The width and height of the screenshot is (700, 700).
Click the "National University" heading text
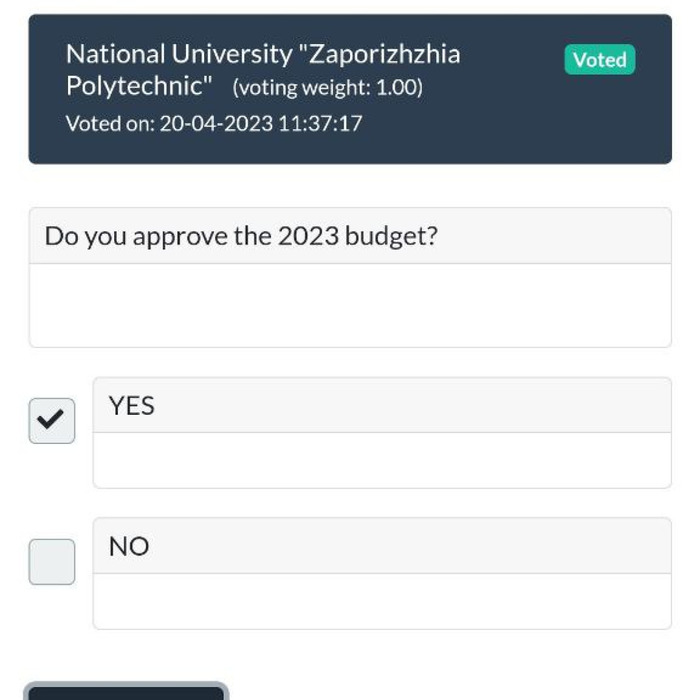175,54
